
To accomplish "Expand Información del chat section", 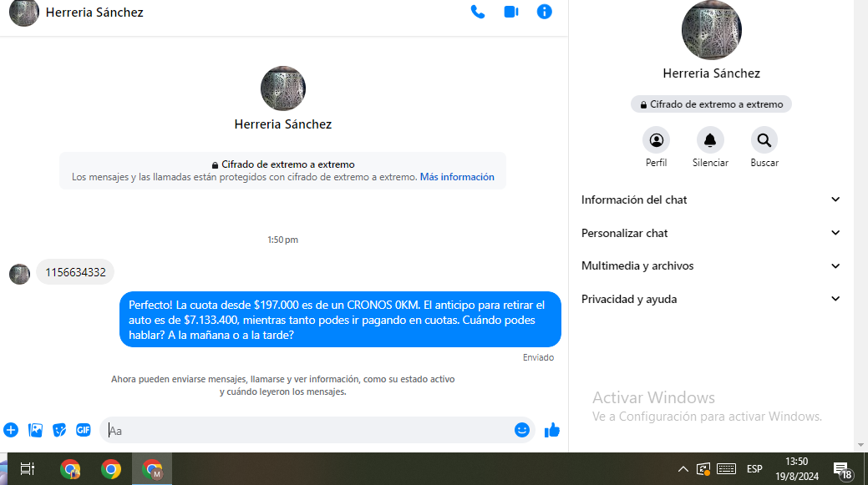I will click(711, 200).
